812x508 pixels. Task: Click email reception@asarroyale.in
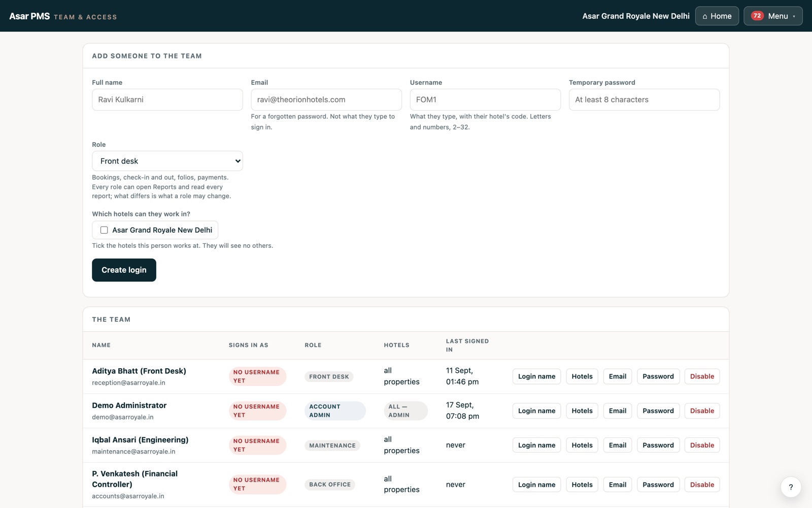128,383
